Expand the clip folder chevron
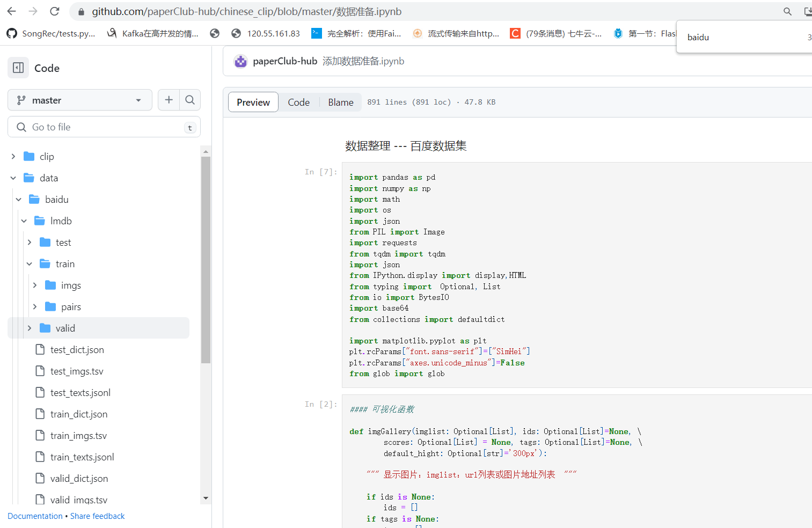Screen dimensions: 812x528 [13, 156]
